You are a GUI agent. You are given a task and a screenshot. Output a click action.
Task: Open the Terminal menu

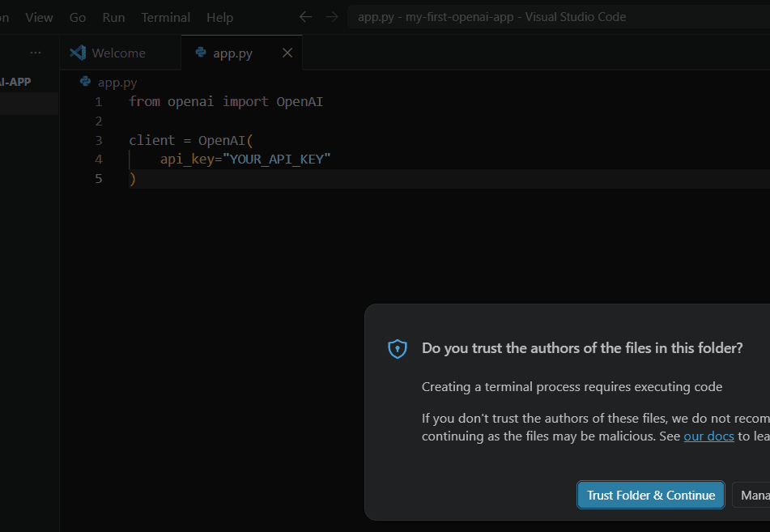coord(165,18)
